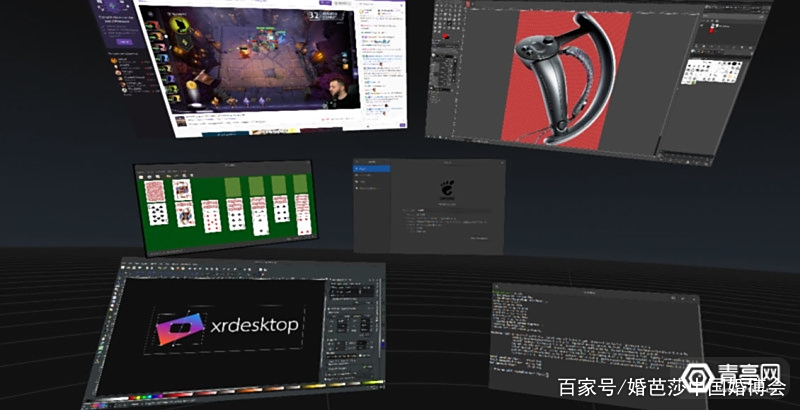Click the xrdesktop text object in Inkscape
The height and width of the screenshot is (410, 800).
tap(254, 324)
